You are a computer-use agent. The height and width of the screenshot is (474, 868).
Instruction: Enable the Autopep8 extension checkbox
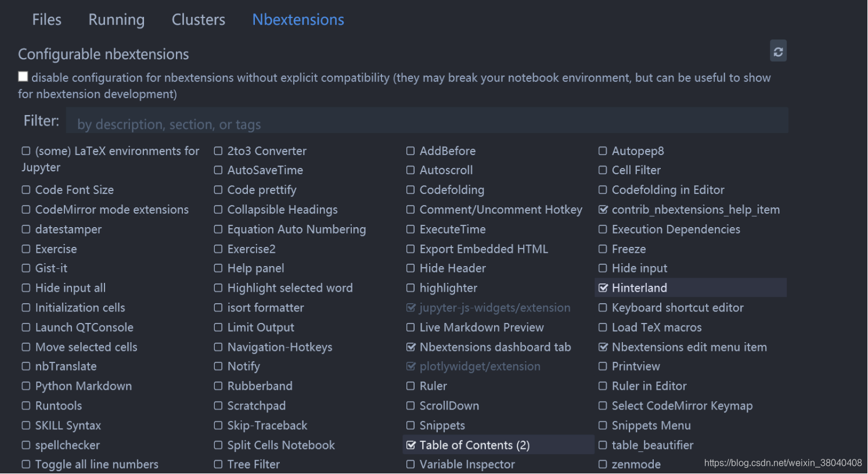click(x=603, y=151)
